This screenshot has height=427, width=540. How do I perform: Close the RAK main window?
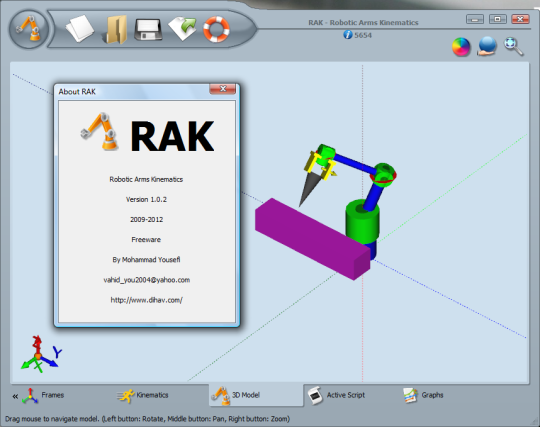click(520, 19)
